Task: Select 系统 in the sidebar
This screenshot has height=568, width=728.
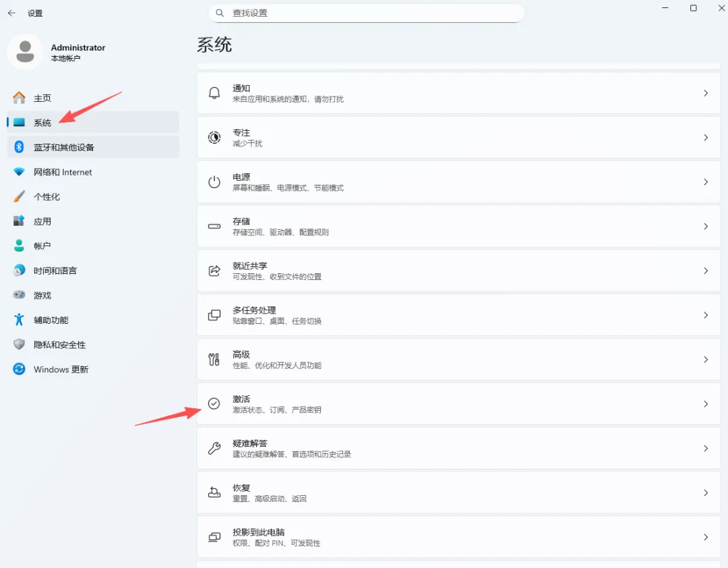Action: click(x=93, y=122)
